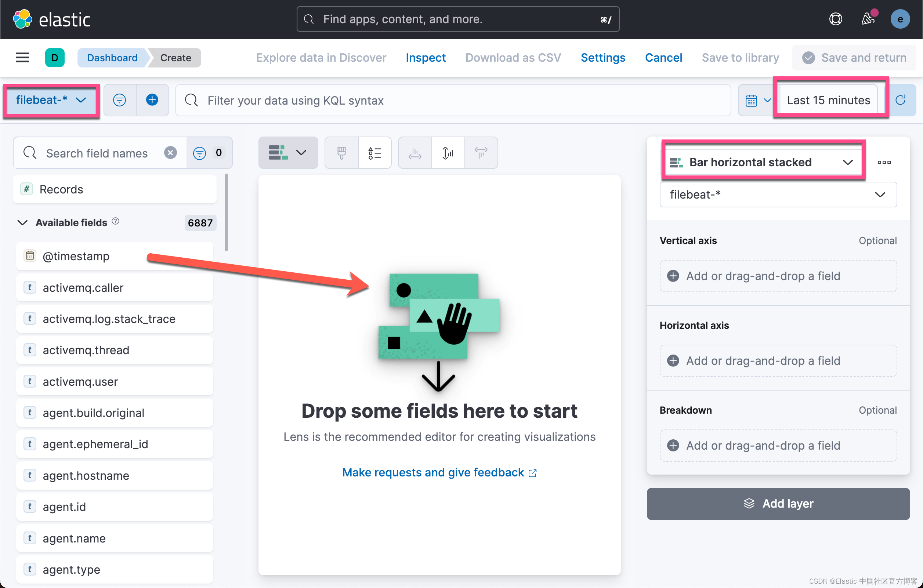Open the legend settings icon
The height and width of the screenshot is (588, 923).
coord(374,153)
